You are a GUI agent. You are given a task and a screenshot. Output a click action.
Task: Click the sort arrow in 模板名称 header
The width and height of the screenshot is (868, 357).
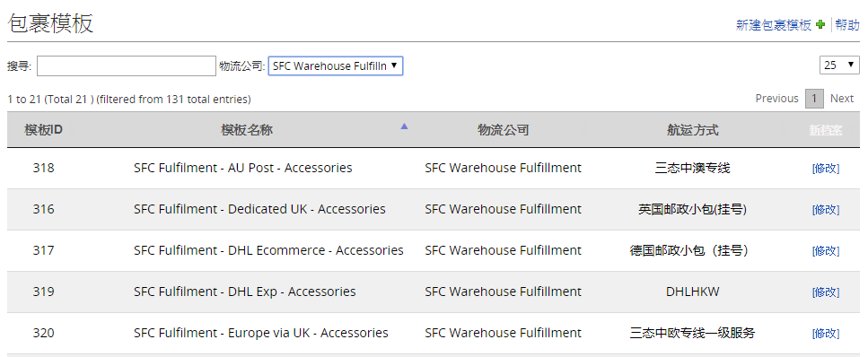[404, 126]
